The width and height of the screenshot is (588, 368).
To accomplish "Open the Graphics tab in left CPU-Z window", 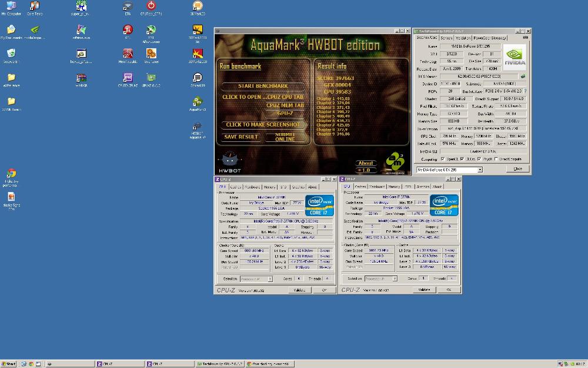I will [298, 187].
